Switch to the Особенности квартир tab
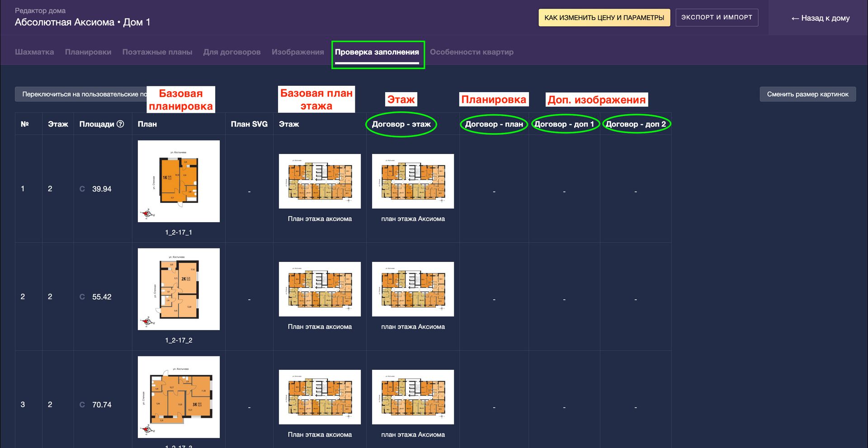 (x=472, y=52)
